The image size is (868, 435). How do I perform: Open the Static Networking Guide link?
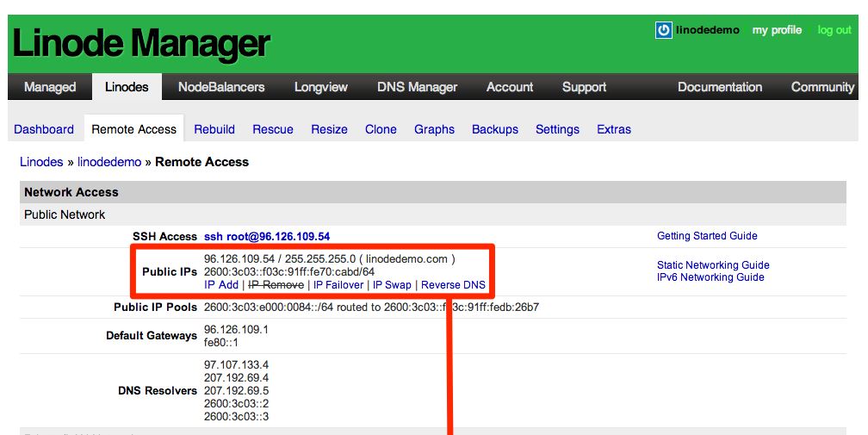(x=713, y=265)
